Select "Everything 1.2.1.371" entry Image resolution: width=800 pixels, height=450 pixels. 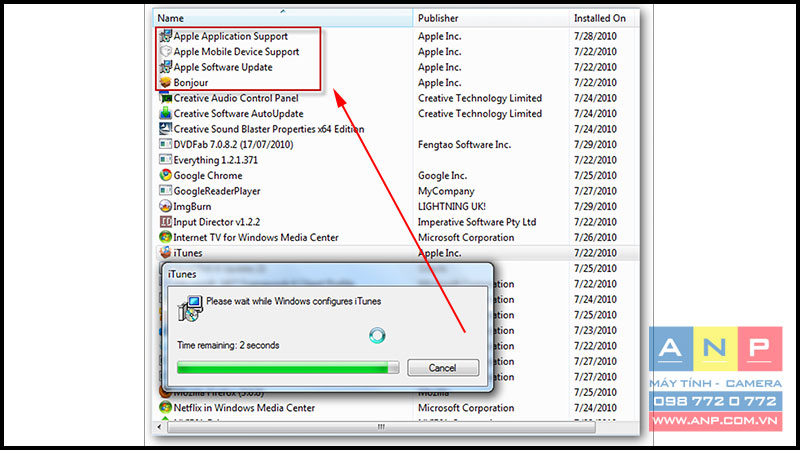click(x=216, y=160)
